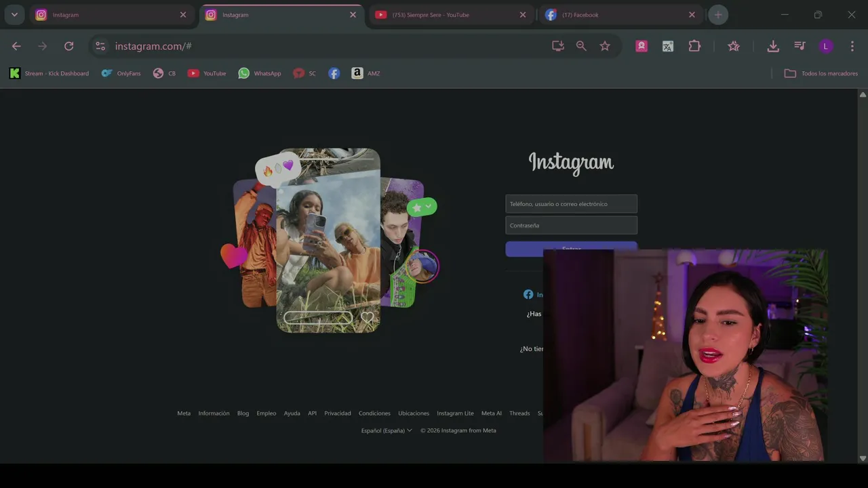Screen dimensions: 868x488
Task: Open Todos los marcadores folder
Action: point(821,73)
